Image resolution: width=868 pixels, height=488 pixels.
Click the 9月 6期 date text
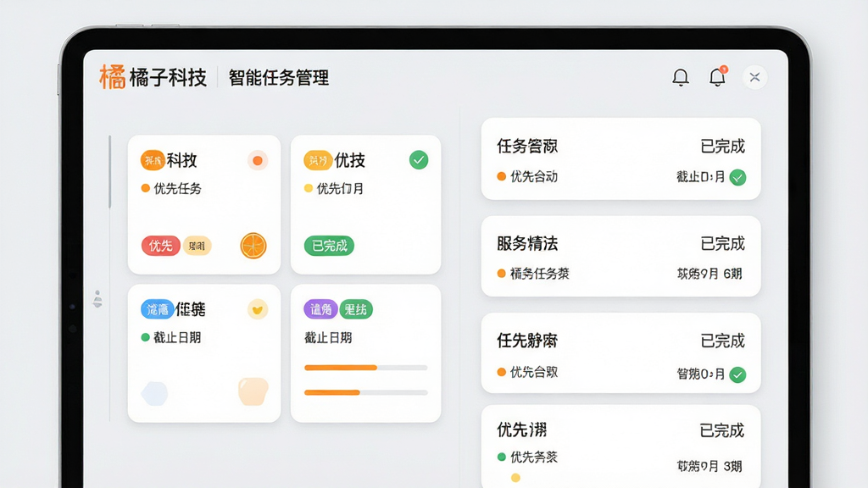pyautogui.click(x=709, y=274)
